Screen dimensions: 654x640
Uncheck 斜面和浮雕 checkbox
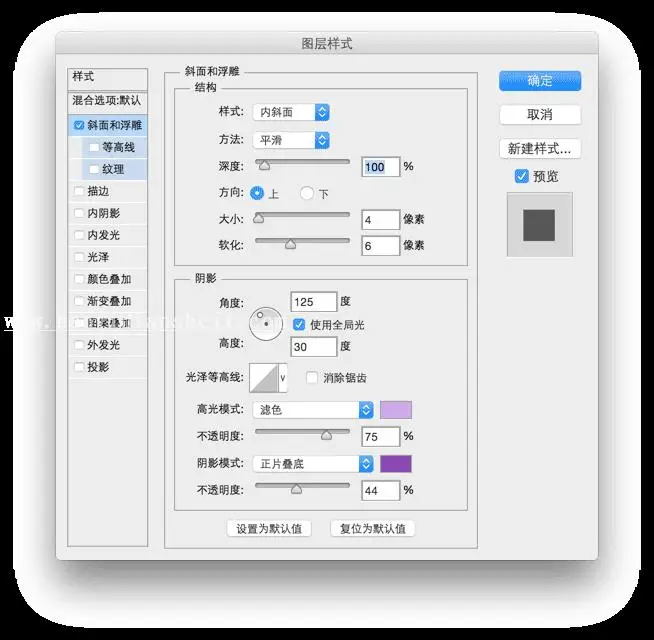(x=79, y=125)
